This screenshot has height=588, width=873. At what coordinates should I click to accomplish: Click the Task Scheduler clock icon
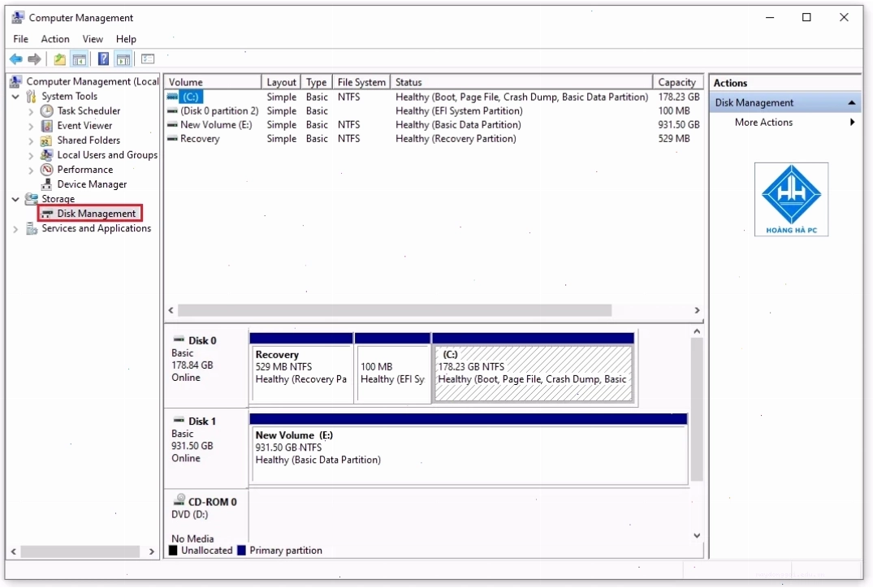click(x=47, y=110)
